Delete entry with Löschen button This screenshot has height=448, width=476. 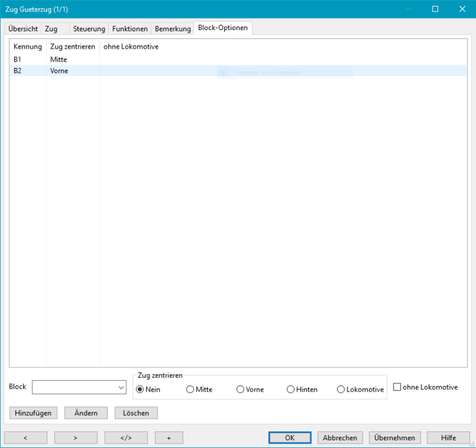[x=136, y=413]
